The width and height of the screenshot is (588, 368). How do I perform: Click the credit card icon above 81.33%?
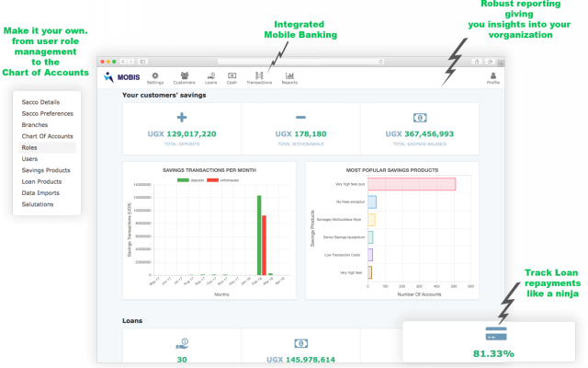pos(496,333)
